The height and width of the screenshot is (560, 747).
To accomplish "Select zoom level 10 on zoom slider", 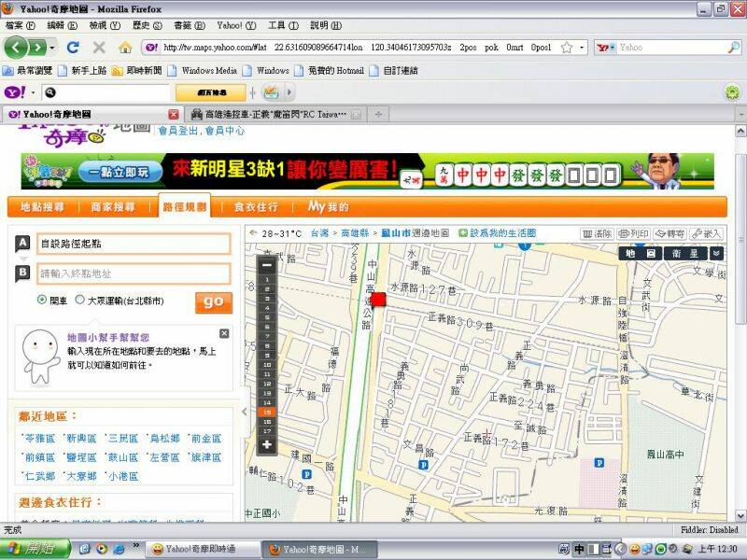I will click(x=267, y=365).
